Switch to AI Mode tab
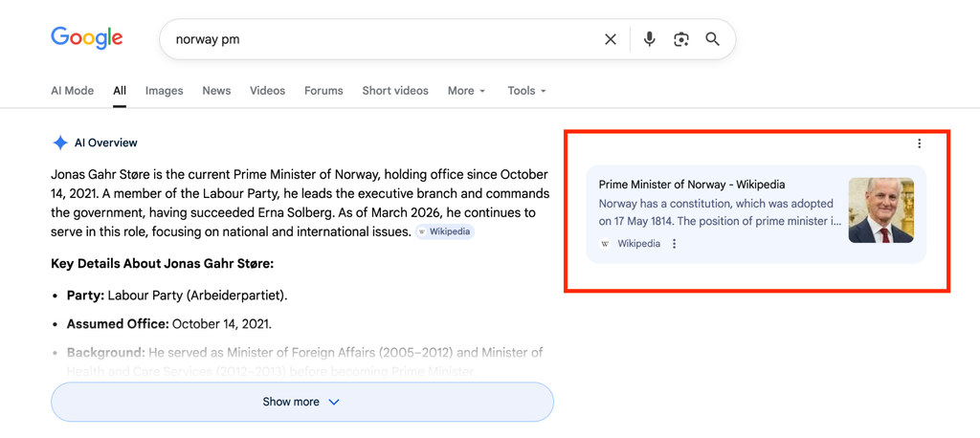980x438 pixels. point(73,91)
